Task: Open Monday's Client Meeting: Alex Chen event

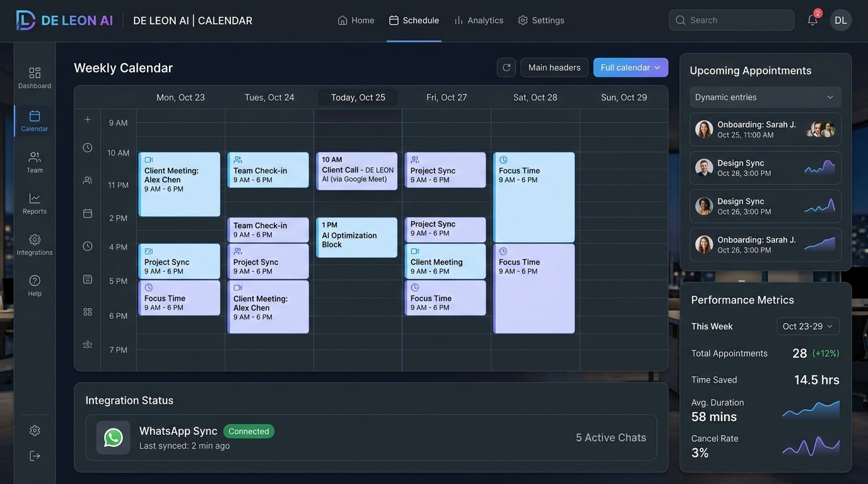Action: click(x=180, y=184)
